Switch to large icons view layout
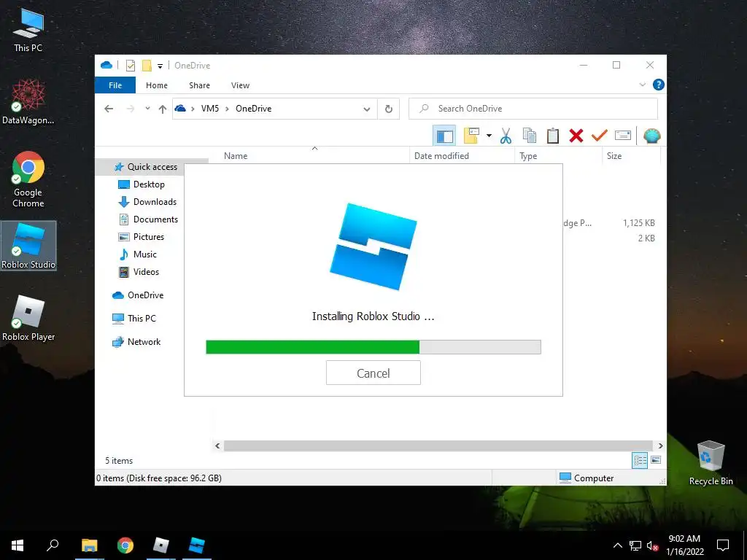 (656, 460)
